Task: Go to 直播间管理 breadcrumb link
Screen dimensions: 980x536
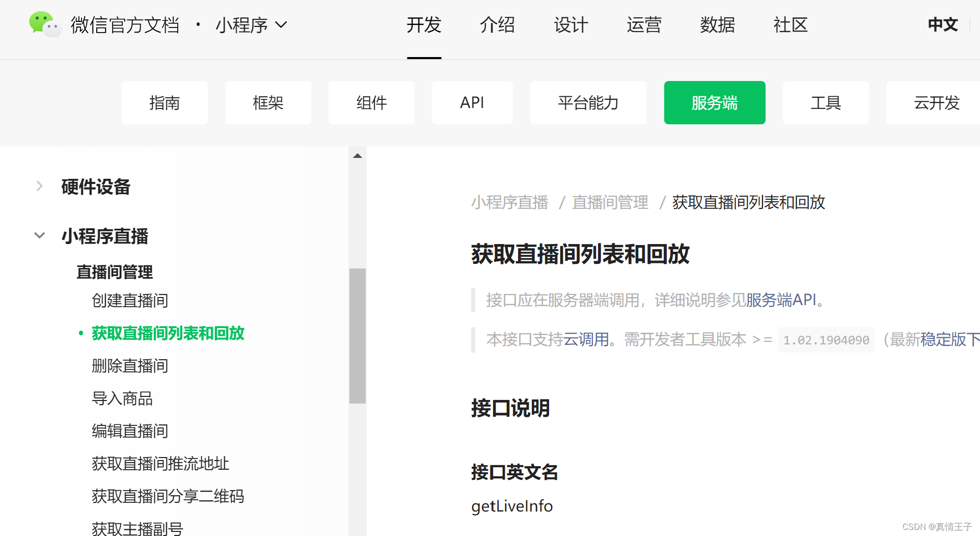Action: tap(610, 202)
